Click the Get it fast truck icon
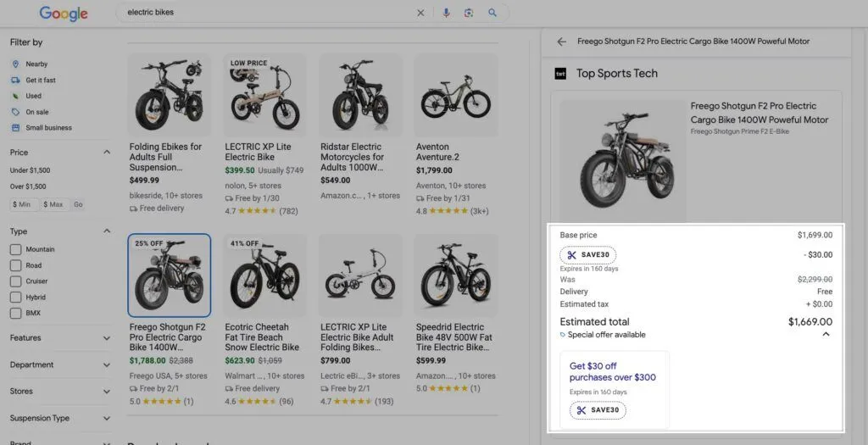The image size is (868, 445). coord(15,81)
